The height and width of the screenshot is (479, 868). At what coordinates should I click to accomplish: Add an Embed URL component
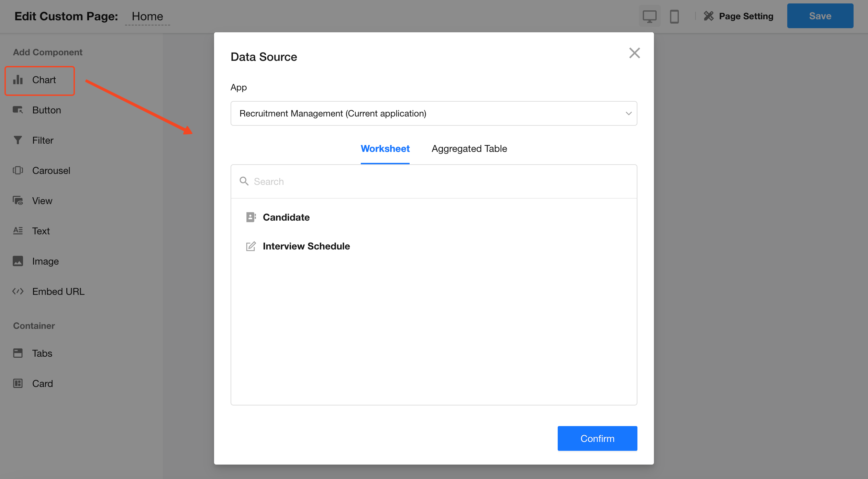48,291
